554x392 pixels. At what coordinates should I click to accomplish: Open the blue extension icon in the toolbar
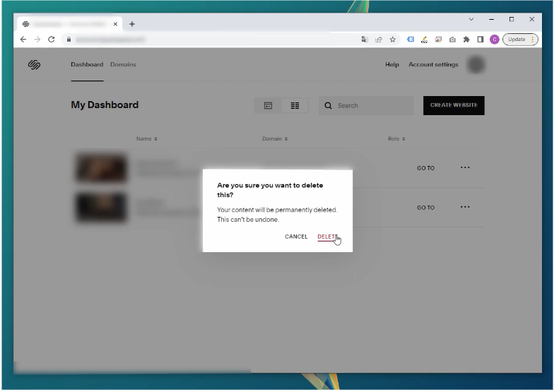coord(411,40)
